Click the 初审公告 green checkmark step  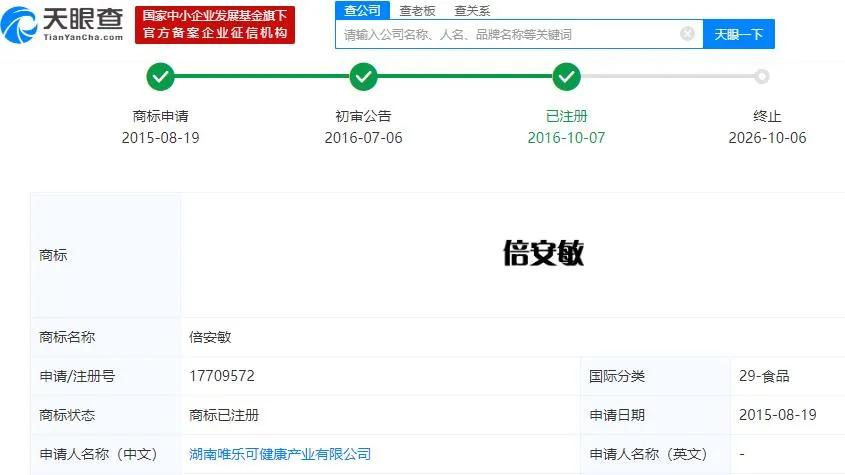coord(363,77)
